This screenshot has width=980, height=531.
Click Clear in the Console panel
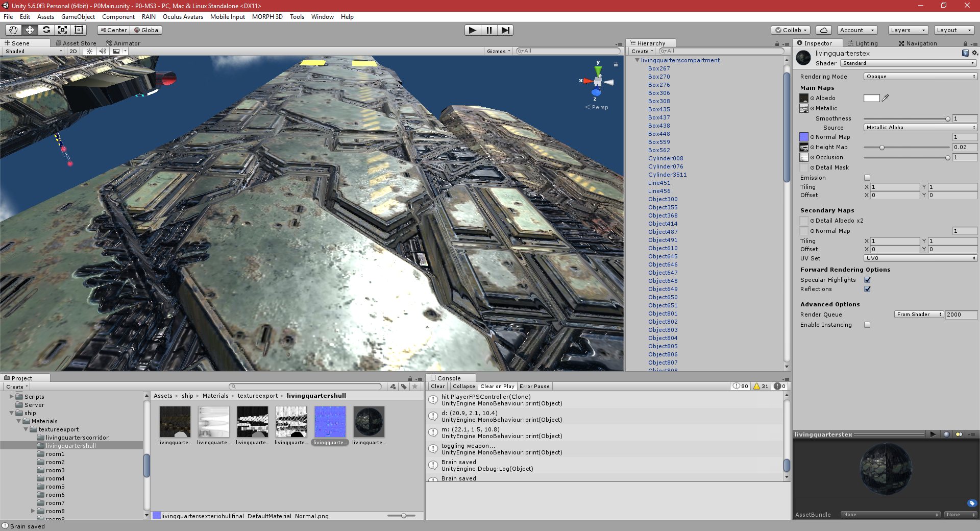pyautogui.click(x=437, y=387)
